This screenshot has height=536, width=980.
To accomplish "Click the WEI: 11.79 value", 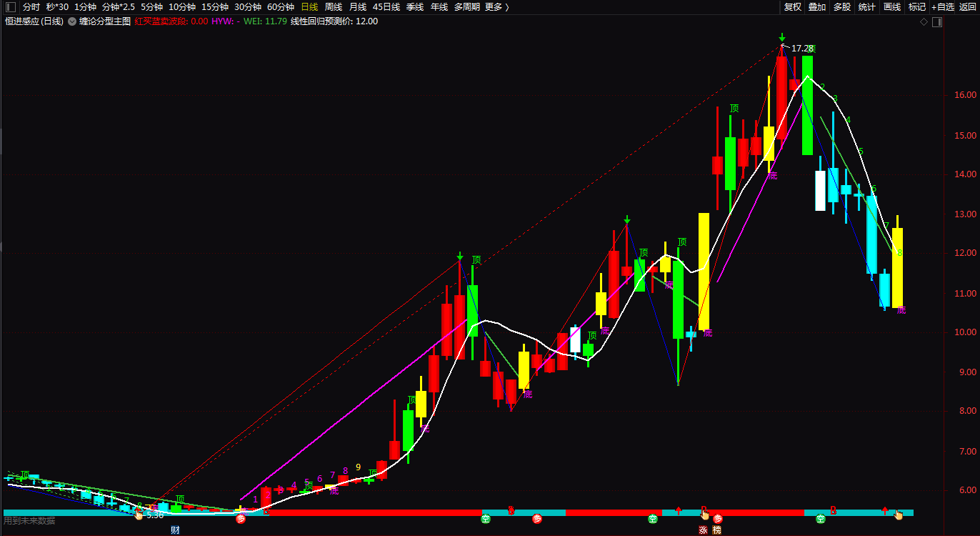I will click(265, 21).
